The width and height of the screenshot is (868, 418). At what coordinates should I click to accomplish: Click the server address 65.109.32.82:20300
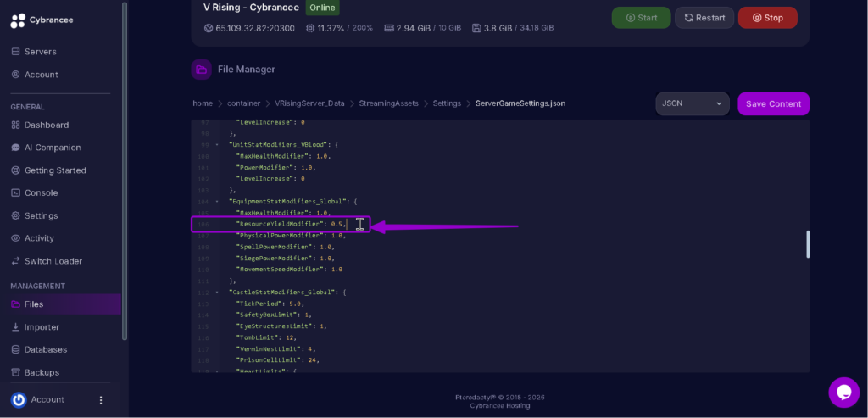pos(255,28)
